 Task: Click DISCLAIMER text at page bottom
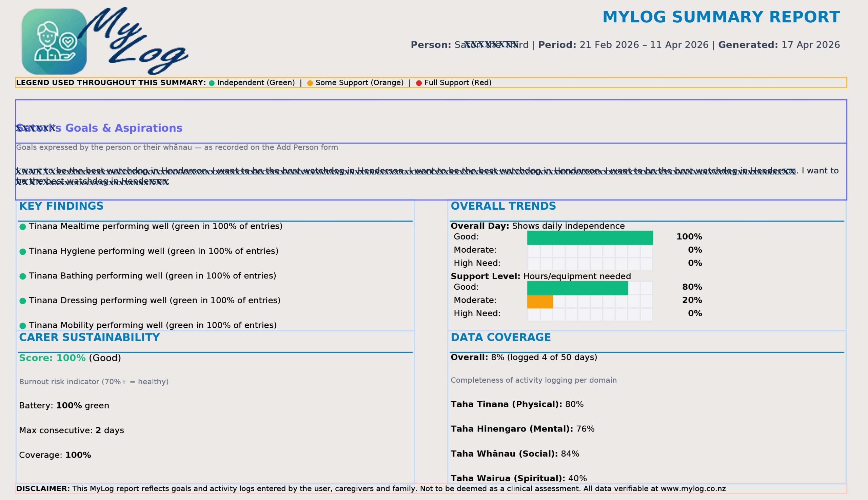point(371,489)
